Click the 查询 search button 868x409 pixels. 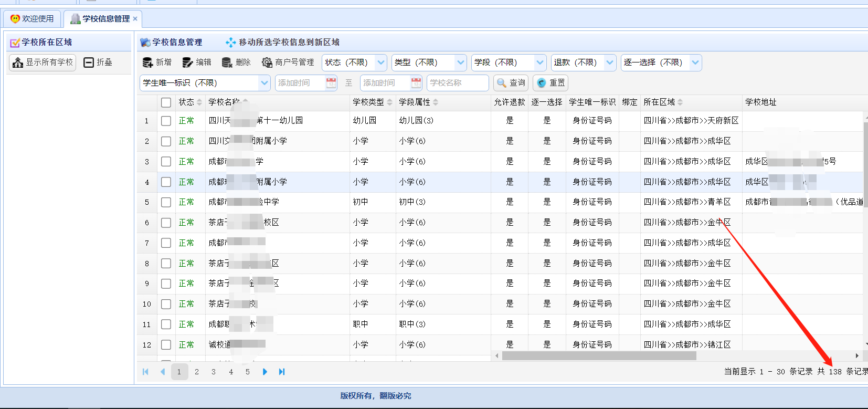(x=511, y=83)
